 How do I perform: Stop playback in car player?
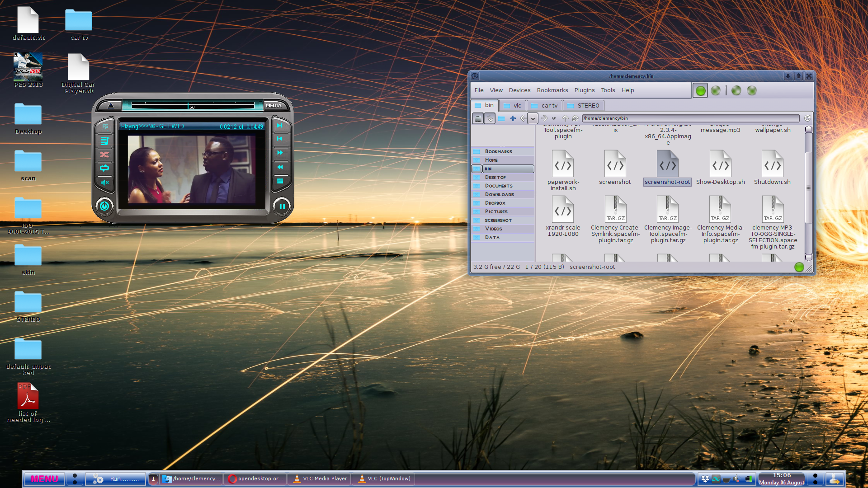tap(280, 181)
